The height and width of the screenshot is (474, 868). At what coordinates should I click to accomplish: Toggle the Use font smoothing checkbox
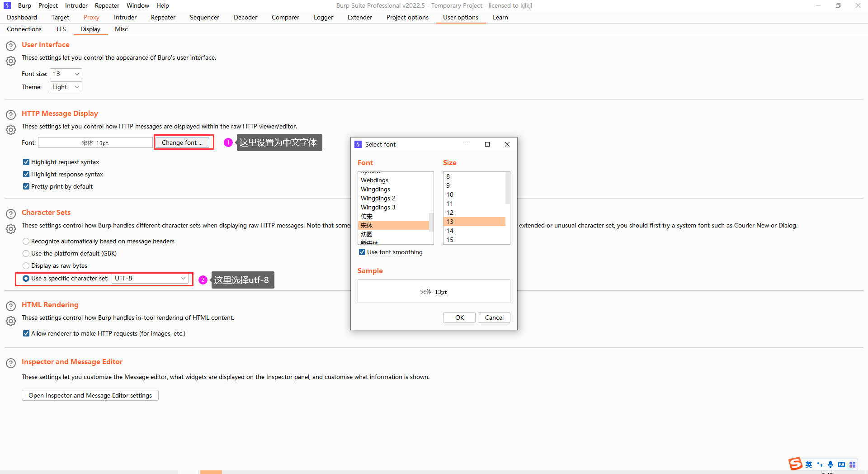tap(362, 252)
